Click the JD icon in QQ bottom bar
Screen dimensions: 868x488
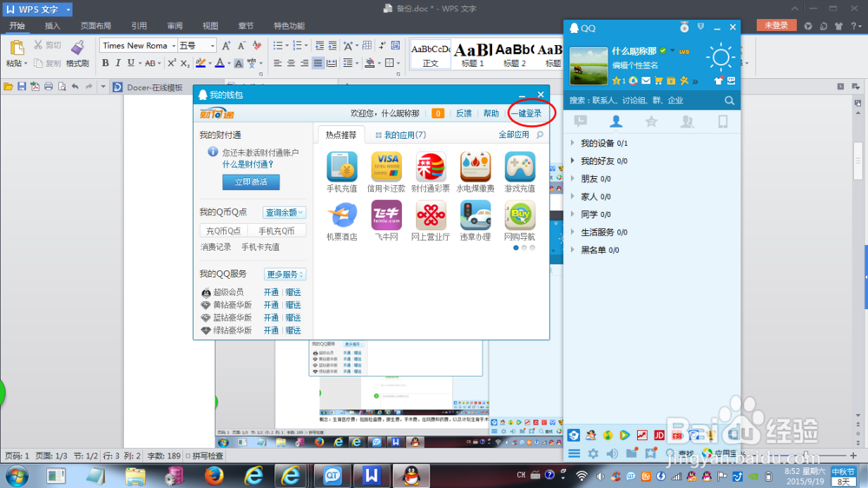click(660, 435)
